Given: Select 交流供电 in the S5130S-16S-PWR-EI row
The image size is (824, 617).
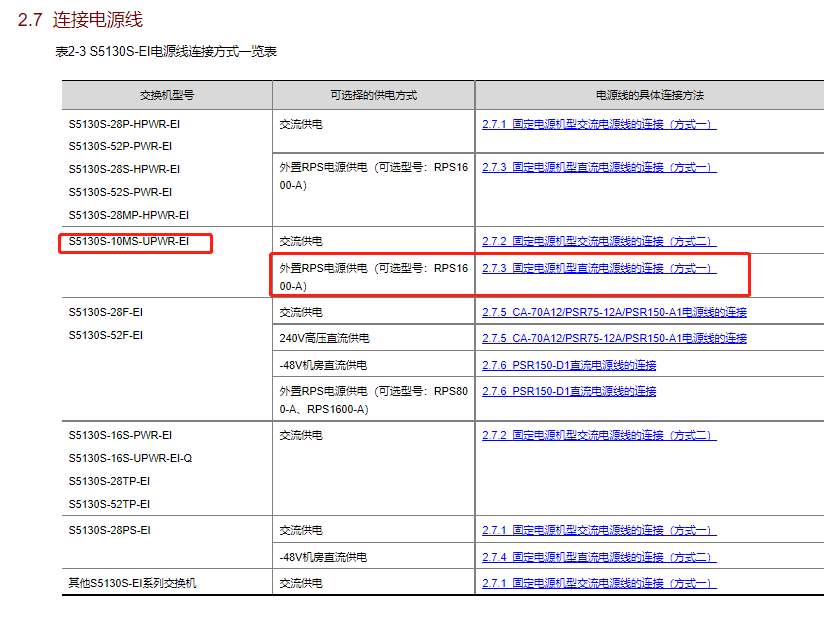Looking at the screenshot, I should (301, 436).
